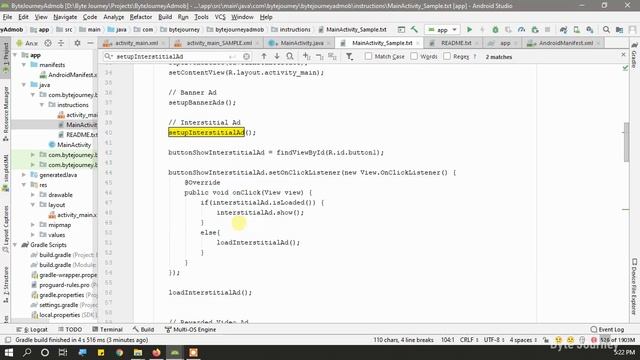
Task: Collapse Gradle Scripts node
Action: (16, 244)
